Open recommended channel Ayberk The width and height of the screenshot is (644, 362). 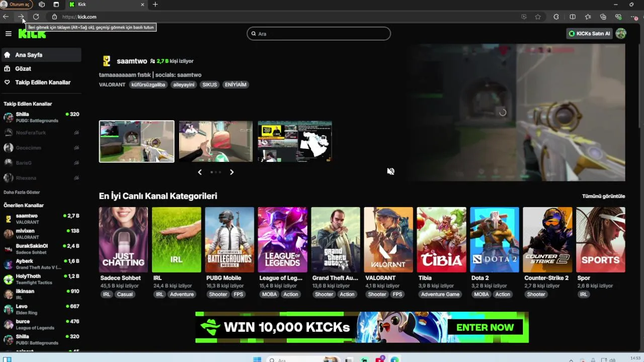pyautogui.click(x=41, y=264)
